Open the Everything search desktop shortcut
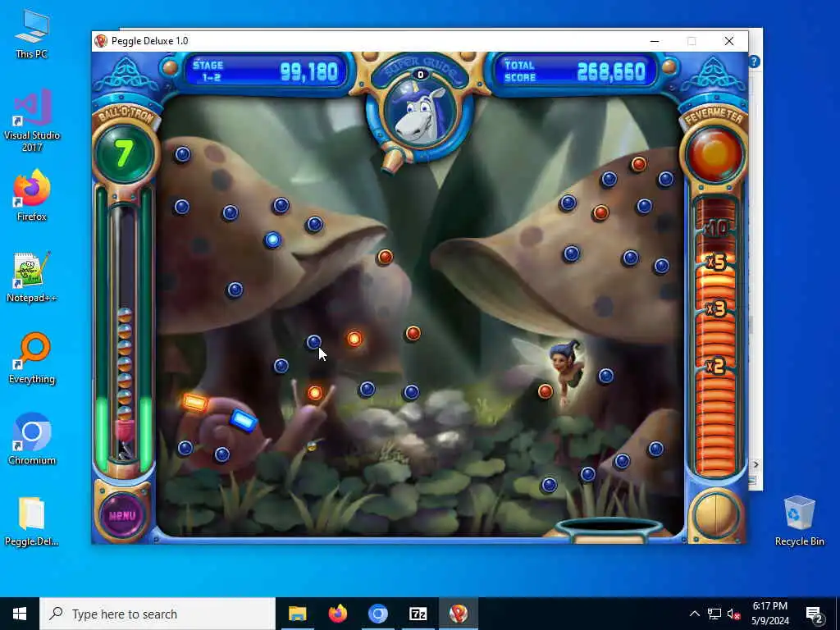This screenshot has height=630, width=840. point(32,358)
